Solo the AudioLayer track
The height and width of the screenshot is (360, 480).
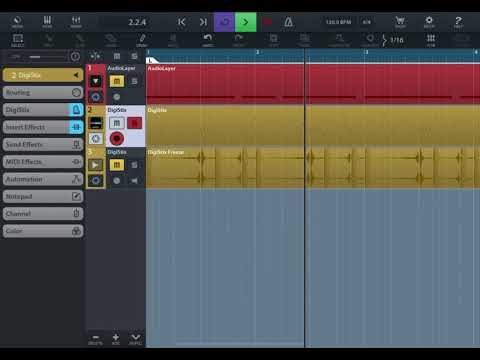[x=134, y=81]
